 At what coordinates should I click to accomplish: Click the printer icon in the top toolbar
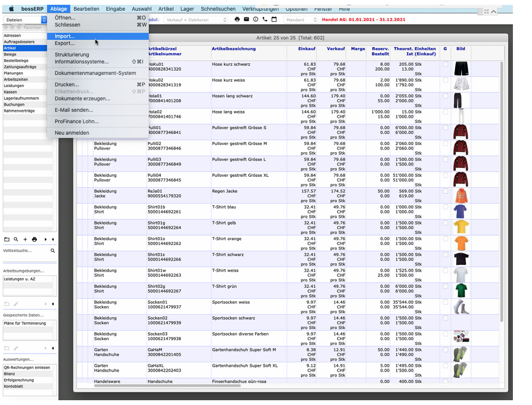point(237,20)
